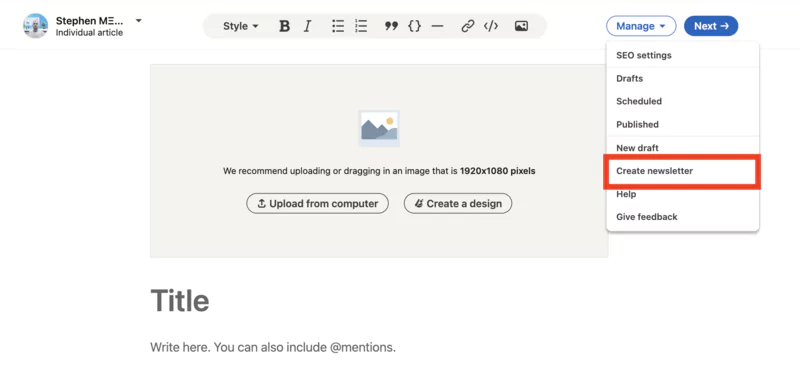
Task: Choose Create newsletter
Action: coord(682,171)
